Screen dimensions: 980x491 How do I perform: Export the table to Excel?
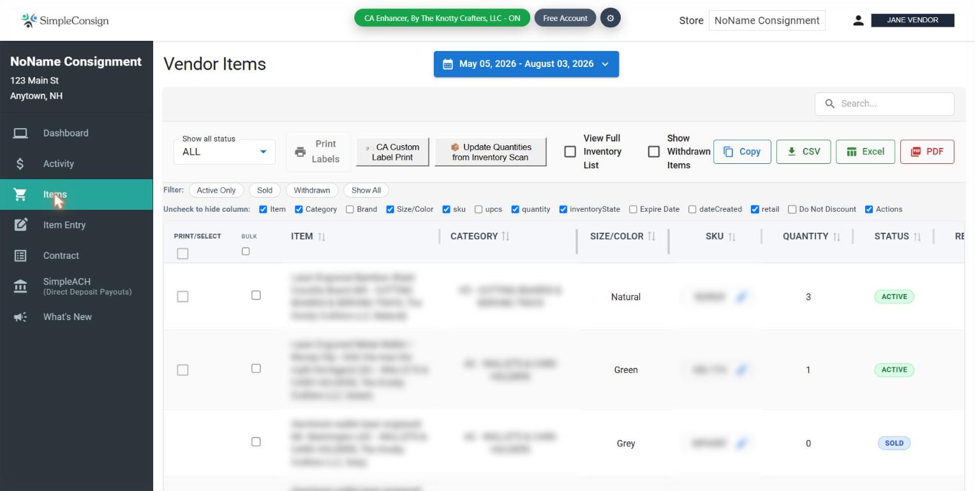(x=866, y=152)
